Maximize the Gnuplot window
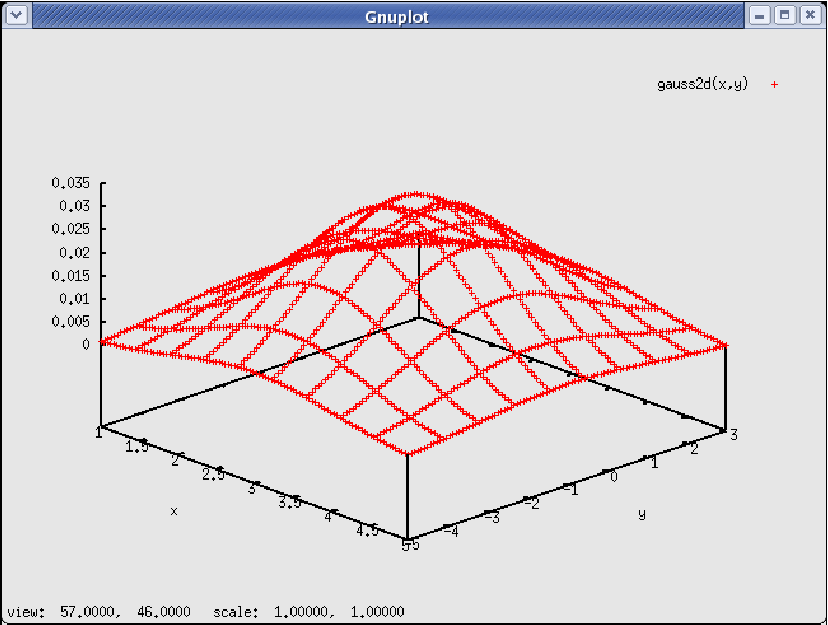Screen dimensions: 828x625 coord(785,15)
